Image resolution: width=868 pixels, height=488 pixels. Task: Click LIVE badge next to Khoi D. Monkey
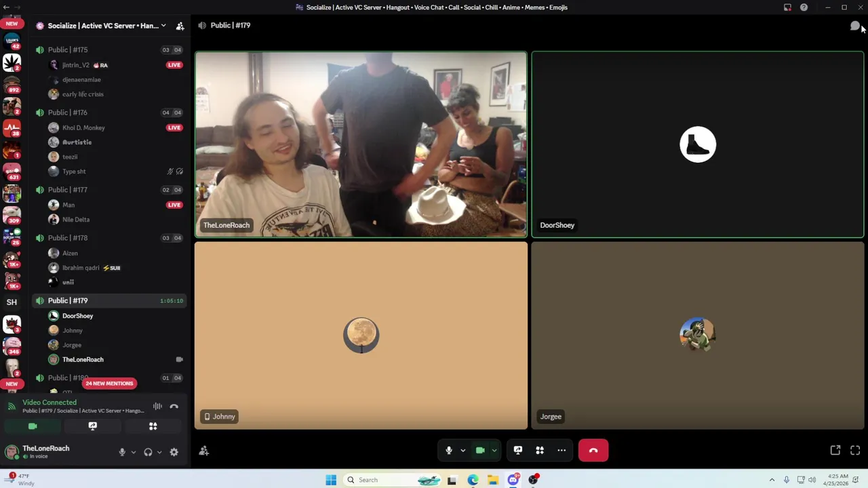pos(174,127)
